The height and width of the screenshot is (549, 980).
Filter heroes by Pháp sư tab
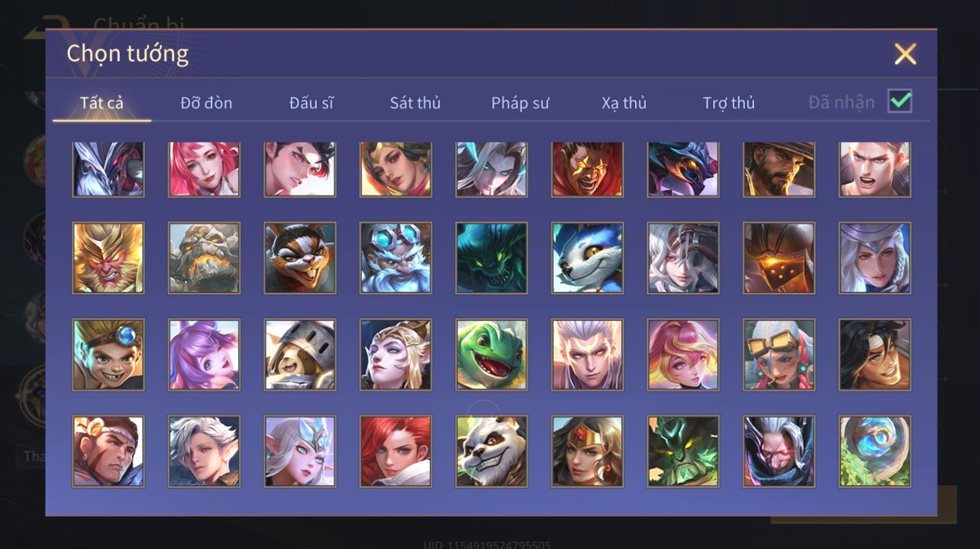520,103
